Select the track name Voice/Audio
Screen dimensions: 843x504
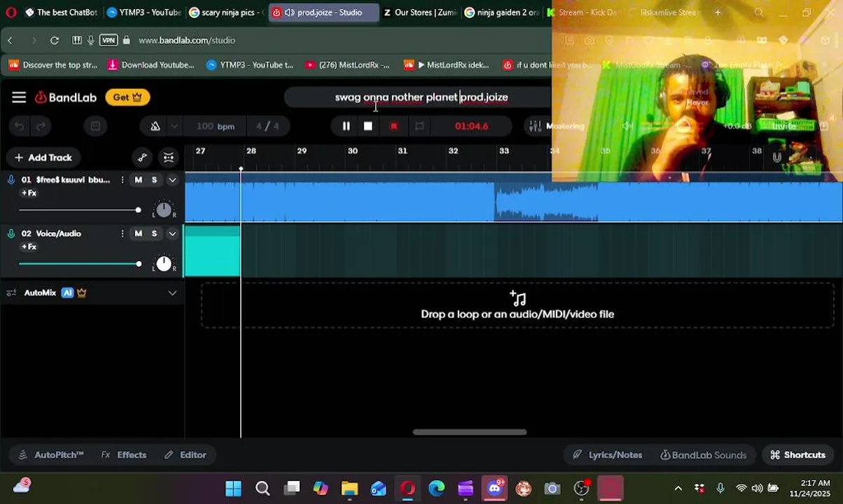point(58,234)
